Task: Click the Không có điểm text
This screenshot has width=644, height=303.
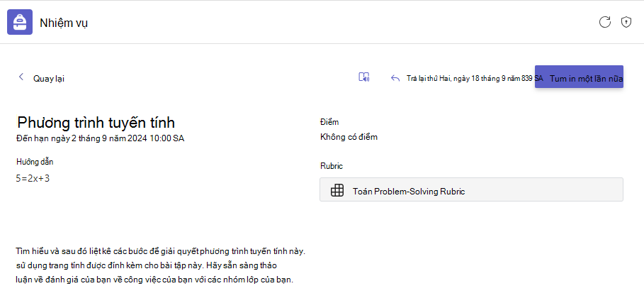Action: click(x=349, y=137)
